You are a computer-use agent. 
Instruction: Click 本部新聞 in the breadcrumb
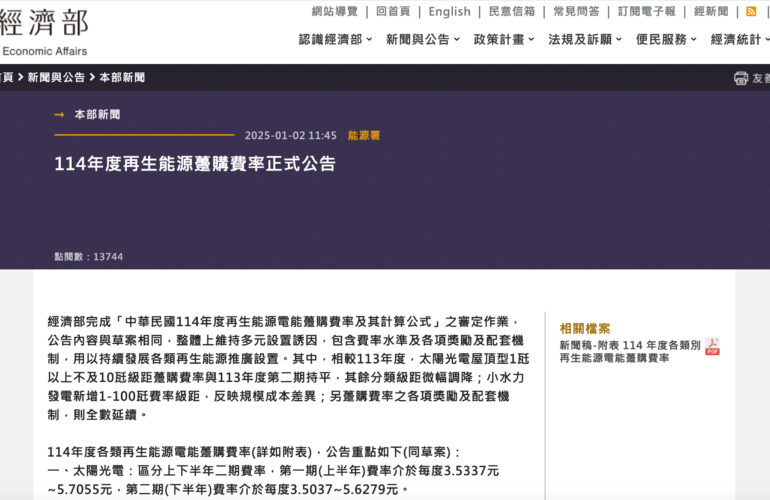coord(122,77)
